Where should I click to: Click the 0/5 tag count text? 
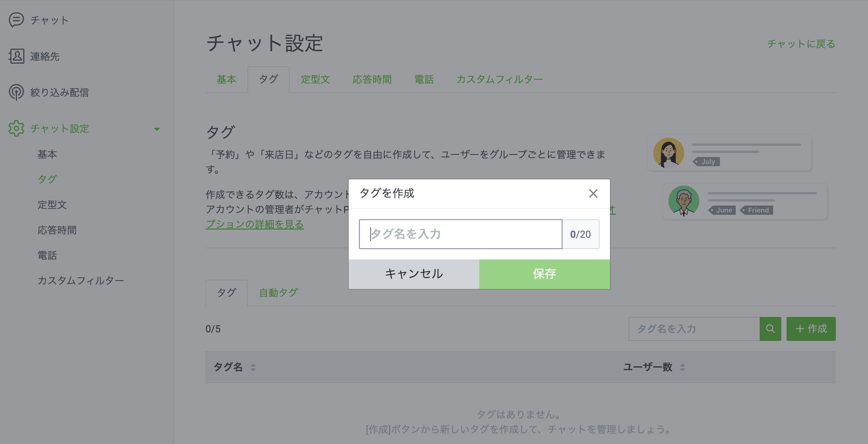pyautogui.click(x=213, y=329)
